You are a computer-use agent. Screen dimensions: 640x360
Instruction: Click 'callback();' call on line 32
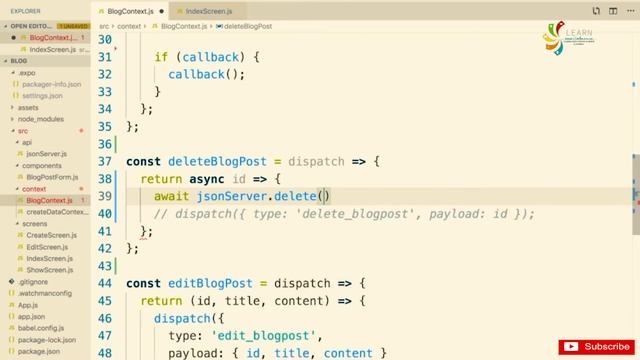(x=207, y=74)
